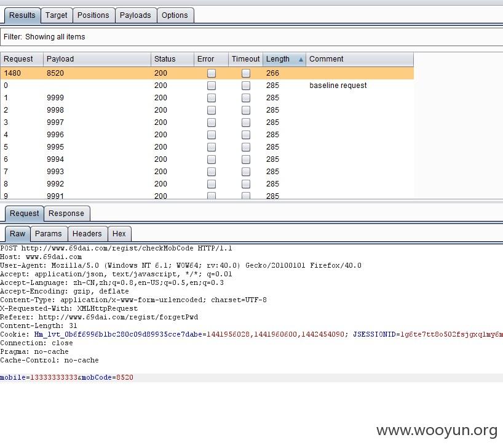The width and height of the screenshot is (503, 448).
Task: Select the Request message tab
Action: click(25, 214)
